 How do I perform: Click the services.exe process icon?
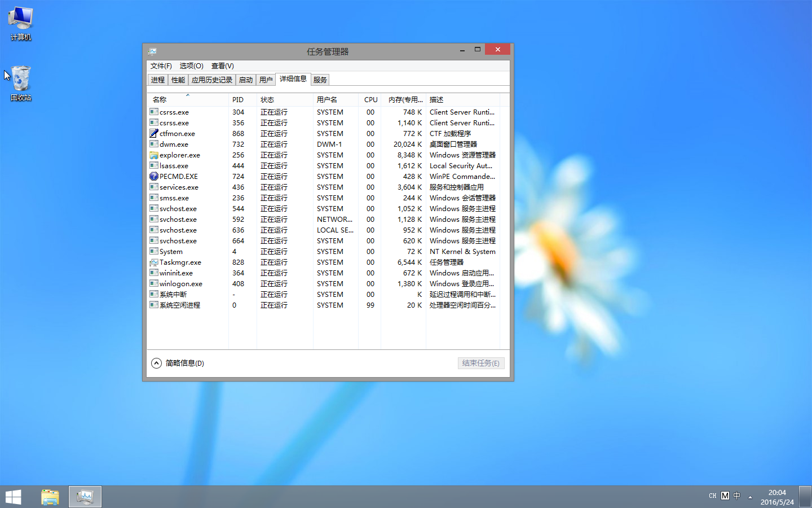pos(153,187)
